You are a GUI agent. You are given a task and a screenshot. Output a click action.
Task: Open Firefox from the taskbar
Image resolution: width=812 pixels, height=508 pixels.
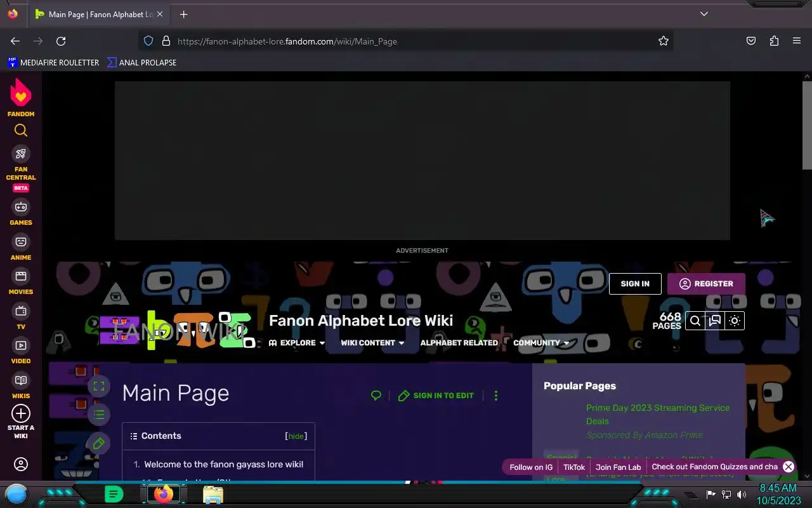[164, 494]
